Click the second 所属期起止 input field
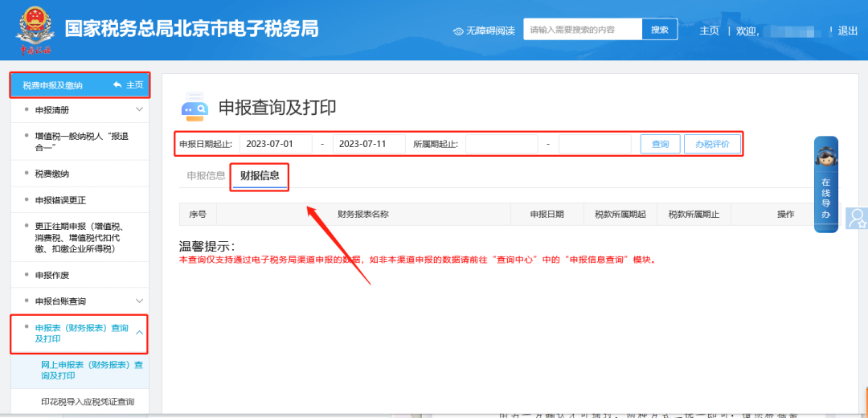This screenshot has width=868, height=418. [x=595, y=144]
